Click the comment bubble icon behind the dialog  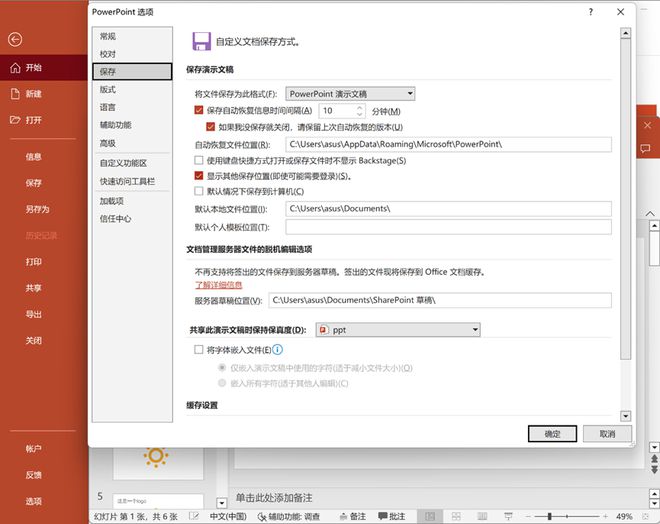pos(645,148)
